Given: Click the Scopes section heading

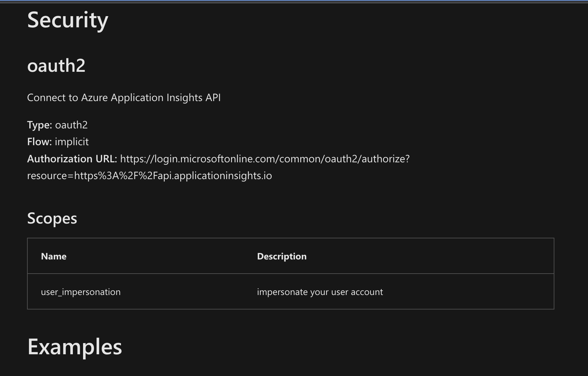Looking at the screenshot, I should [x=52, y=218].
